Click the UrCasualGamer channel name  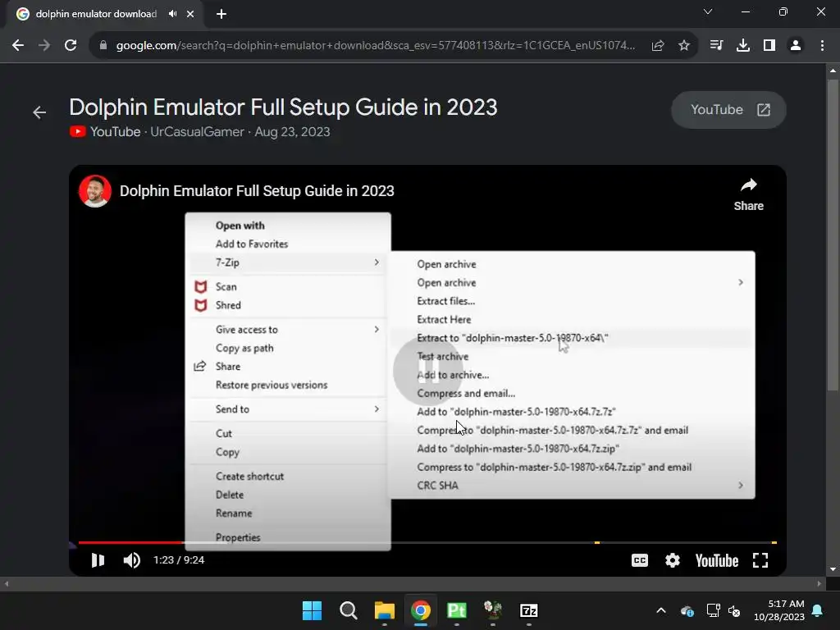click(x=197, y=132)
